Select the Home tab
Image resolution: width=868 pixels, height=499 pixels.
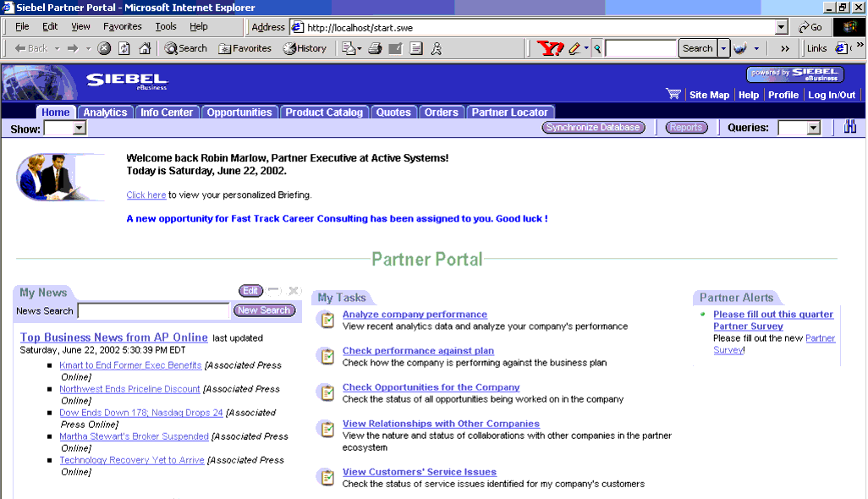tap(55, 112)
